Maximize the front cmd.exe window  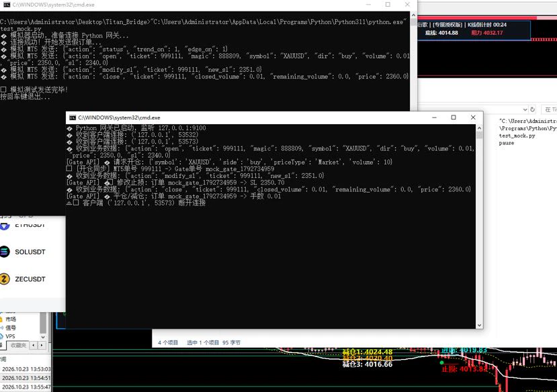click(x=454, y=117)
